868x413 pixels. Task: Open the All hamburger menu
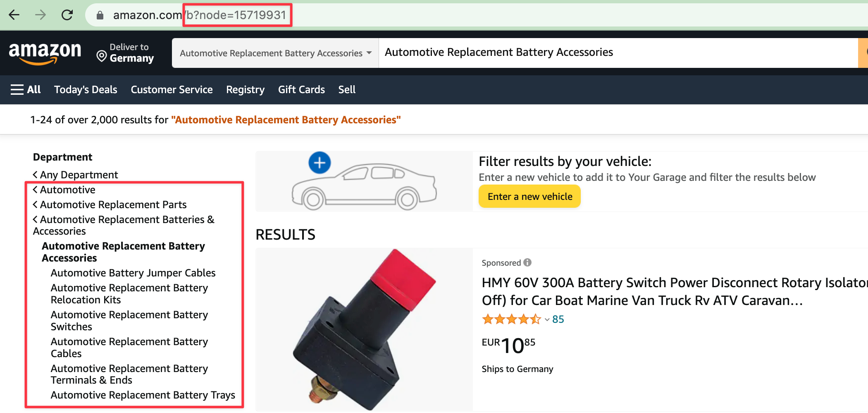(x=26, y=89)
